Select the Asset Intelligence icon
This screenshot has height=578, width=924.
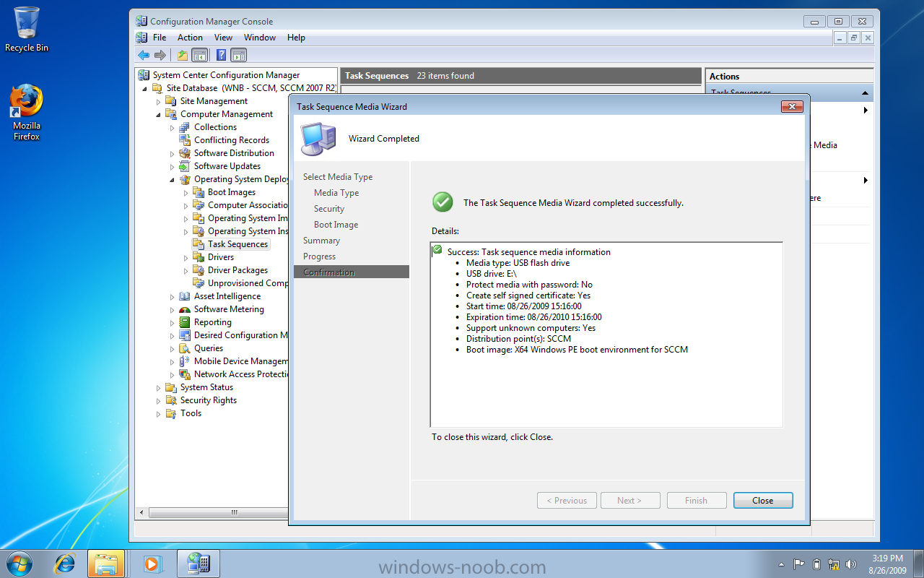185,296
